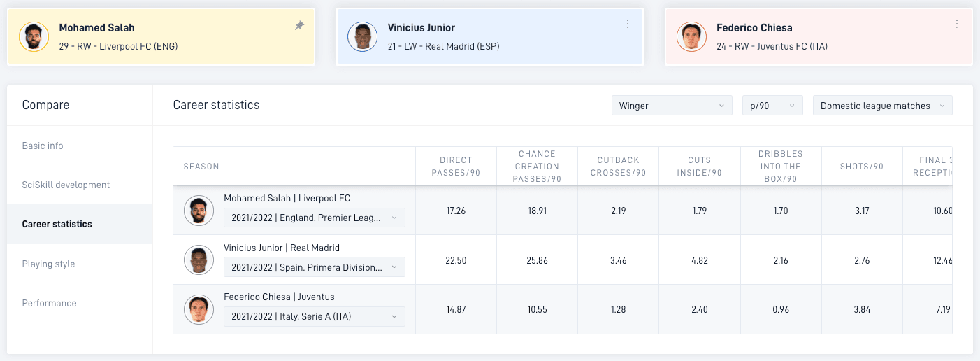Click Mohamed Salah's photo in the table row
This screenshot has height=361, width=980.
199,210
